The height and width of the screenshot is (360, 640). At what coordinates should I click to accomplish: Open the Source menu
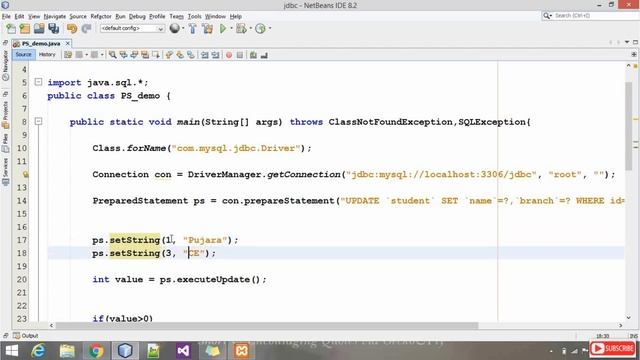[x=78, y=16]
